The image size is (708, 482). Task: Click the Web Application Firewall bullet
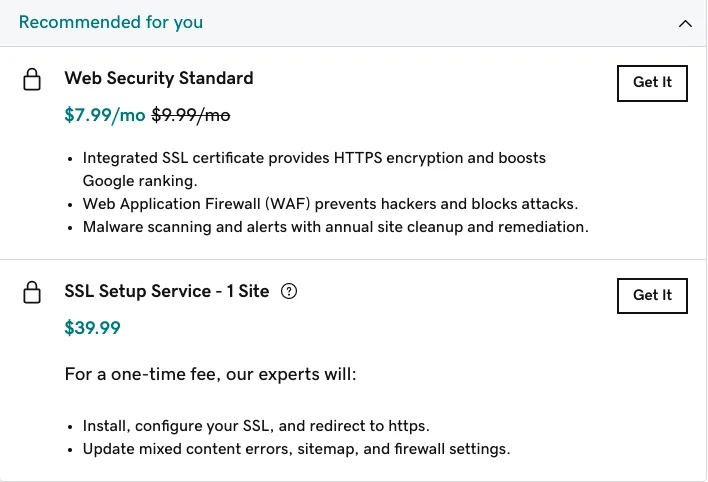point(330,204)
